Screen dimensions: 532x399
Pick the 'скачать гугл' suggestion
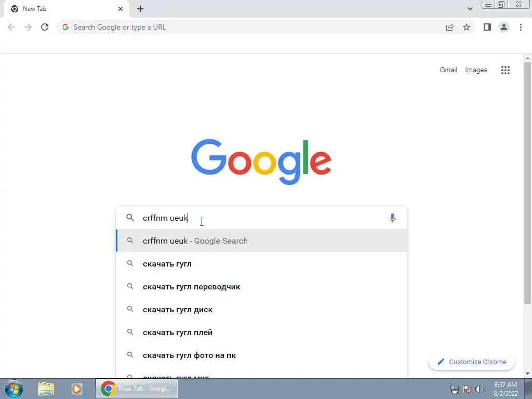tap(262, 263)
